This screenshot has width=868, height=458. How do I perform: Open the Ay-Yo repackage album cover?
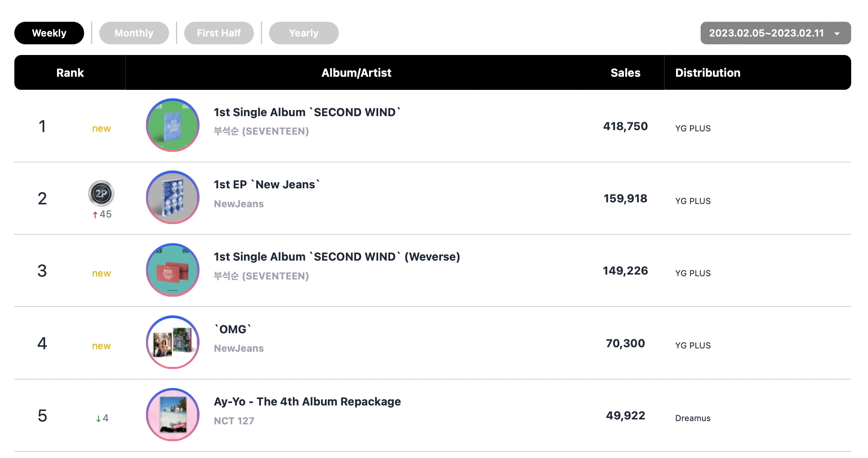tap(173, 414)
